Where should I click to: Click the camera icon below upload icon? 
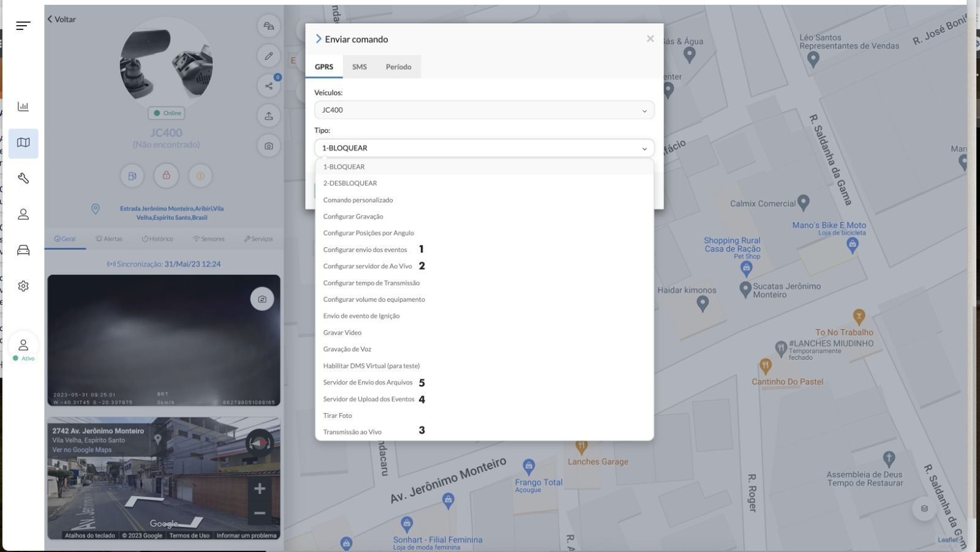(269, 146)
